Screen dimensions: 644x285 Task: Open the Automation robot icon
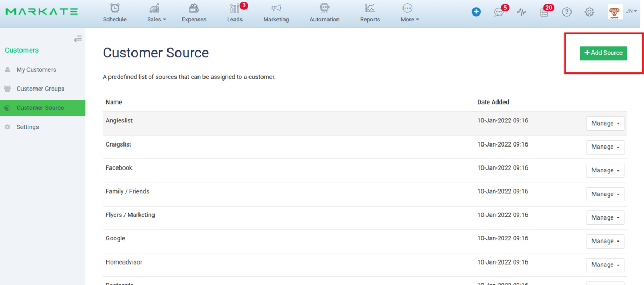[324, 8]
